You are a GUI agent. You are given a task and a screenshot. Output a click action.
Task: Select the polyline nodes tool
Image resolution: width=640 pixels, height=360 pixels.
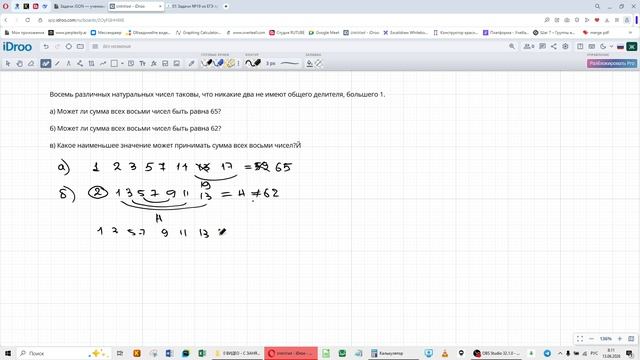tap(80, 63)
